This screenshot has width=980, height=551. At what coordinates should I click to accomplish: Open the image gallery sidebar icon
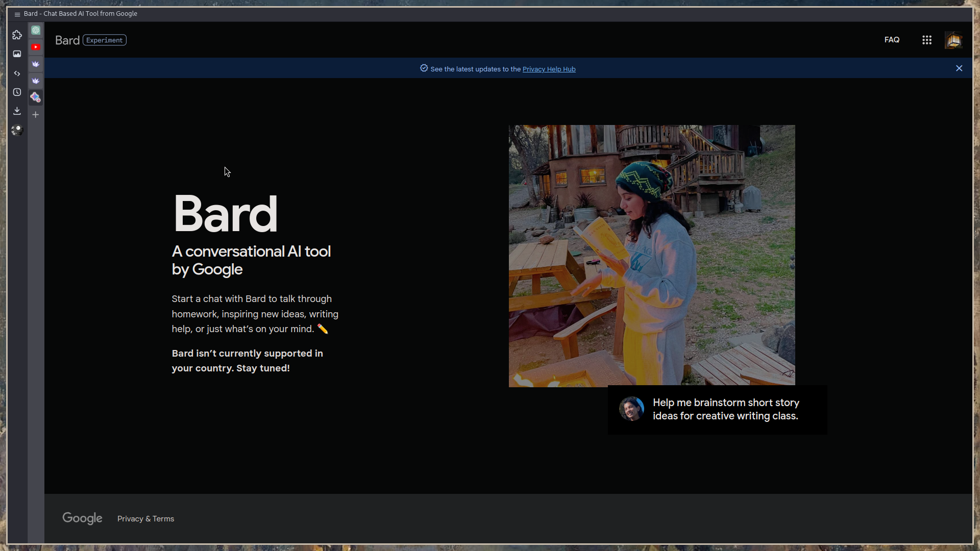[17, 54]
